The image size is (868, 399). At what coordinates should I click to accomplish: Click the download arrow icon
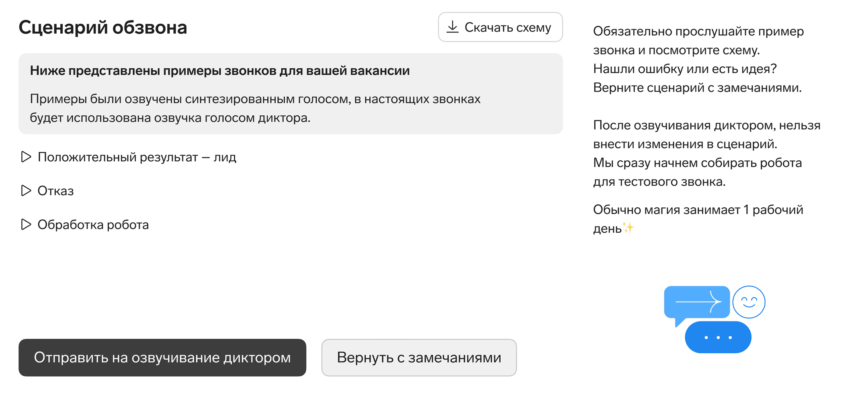coord(452,27)
